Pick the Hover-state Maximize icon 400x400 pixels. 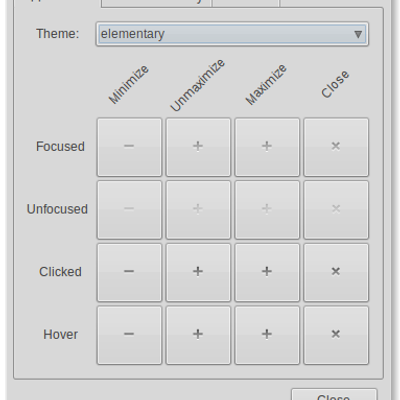click(267, 335)
